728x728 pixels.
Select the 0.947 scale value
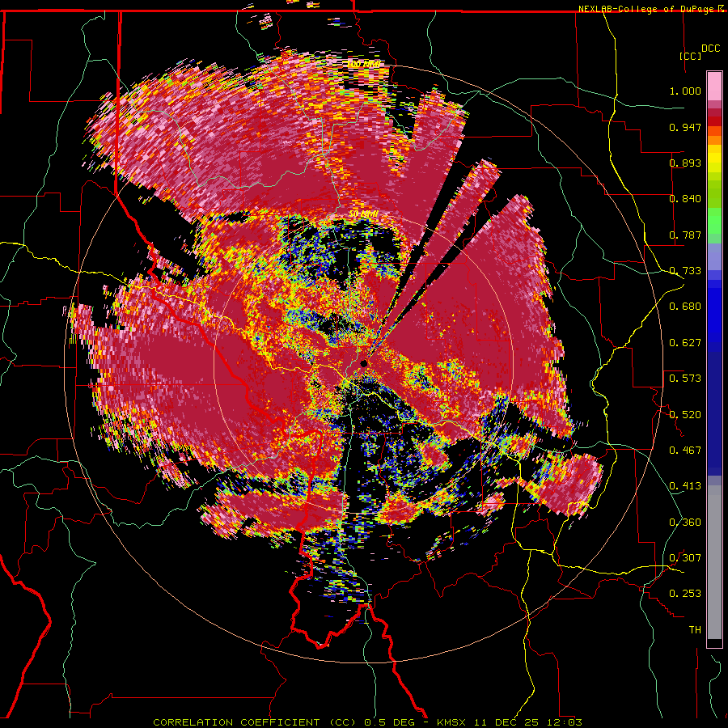click(x=685, y=127)
